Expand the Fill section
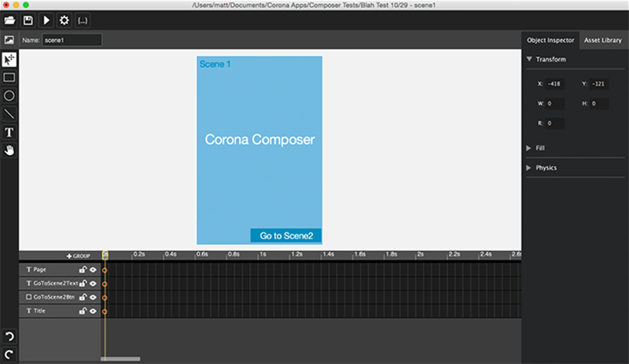This screenshot has width=629, height=364. (x=529, y=148)
